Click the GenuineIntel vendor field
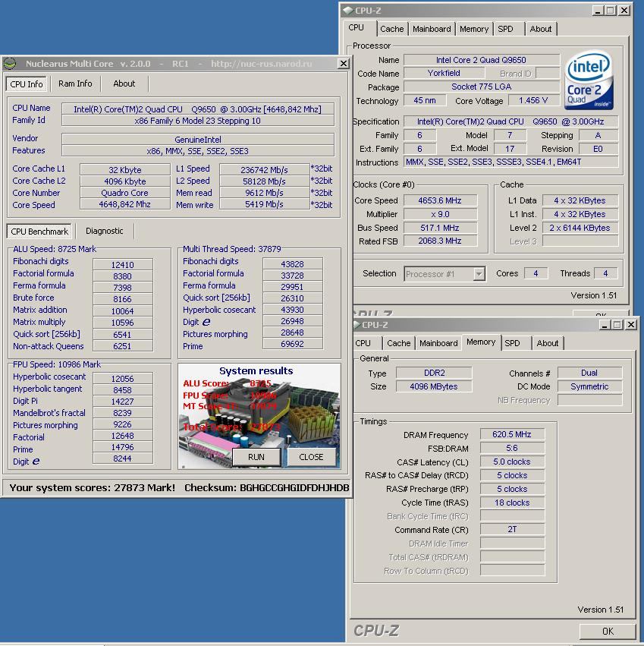 pyautogui.click(x=198, y=140)
